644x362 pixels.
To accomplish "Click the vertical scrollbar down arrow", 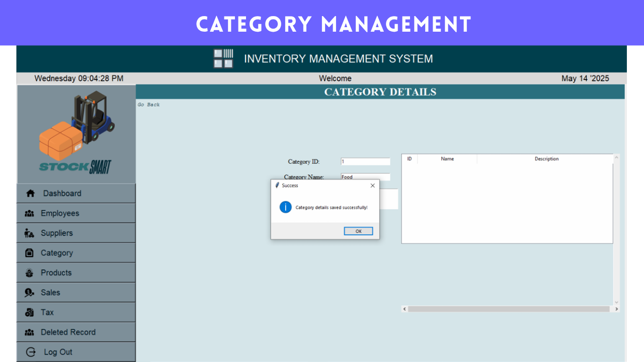I will [616, 302].
